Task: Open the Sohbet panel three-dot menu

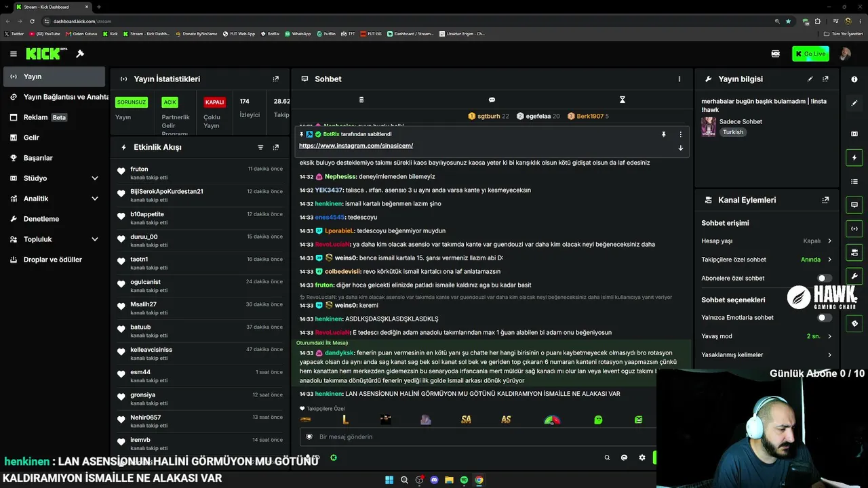Action: pos(679,79)
